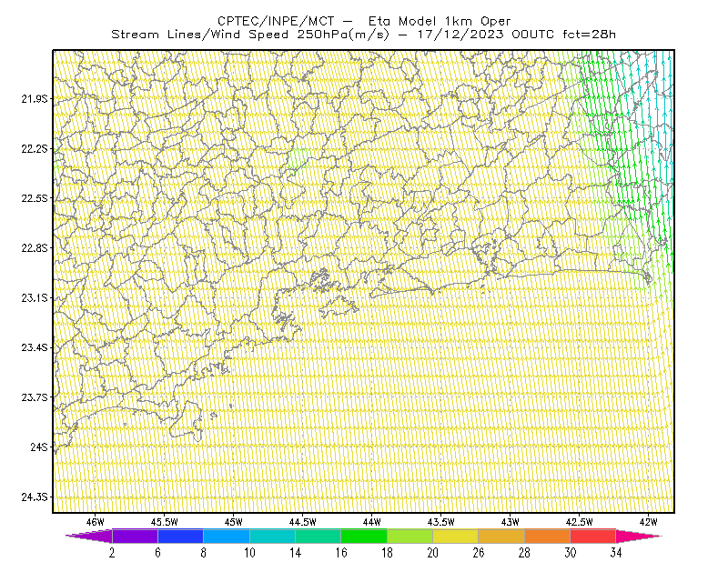728x562 pixels.
Task: Click the legend value label 34
Action: (616, 553)
